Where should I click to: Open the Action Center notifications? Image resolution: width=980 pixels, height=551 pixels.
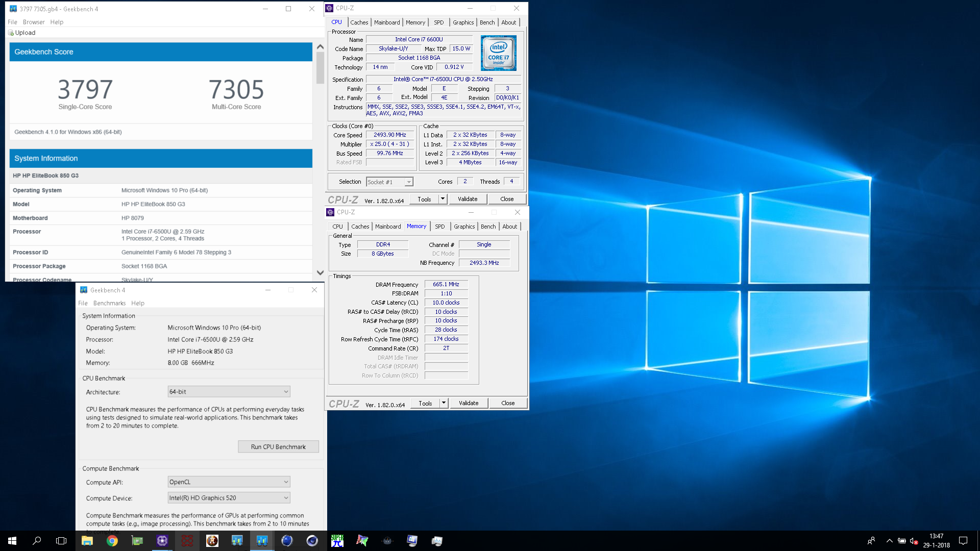tap(963, 541)
